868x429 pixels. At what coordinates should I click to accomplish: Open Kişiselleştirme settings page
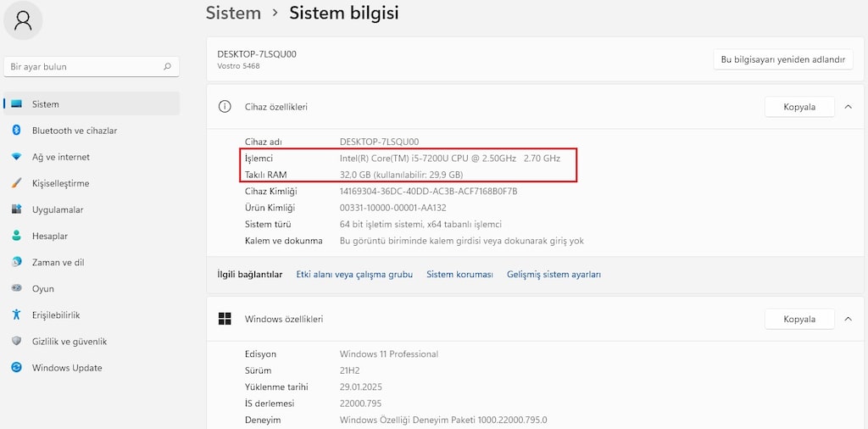pyautogui.click(x=92, y=183)
